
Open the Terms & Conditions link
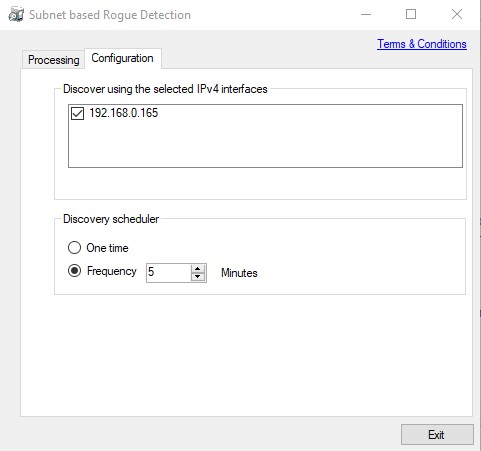pos(422,44)
